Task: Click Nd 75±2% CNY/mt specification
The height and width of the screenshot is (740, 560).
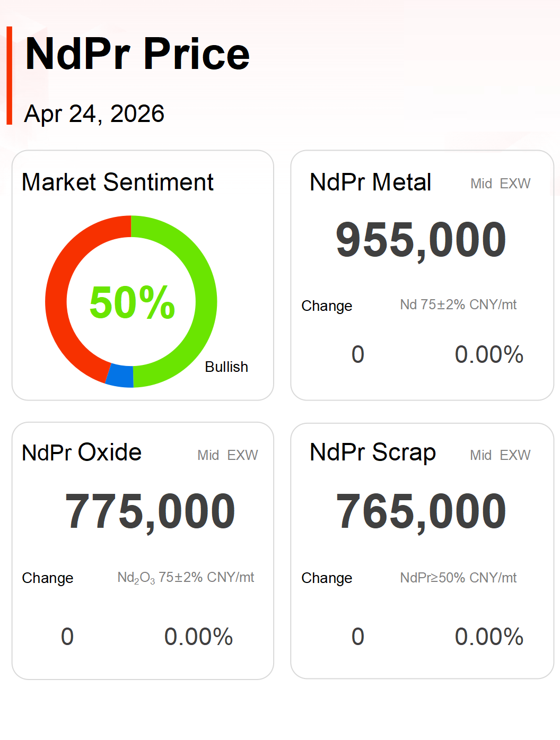Action: coord(458,305)
